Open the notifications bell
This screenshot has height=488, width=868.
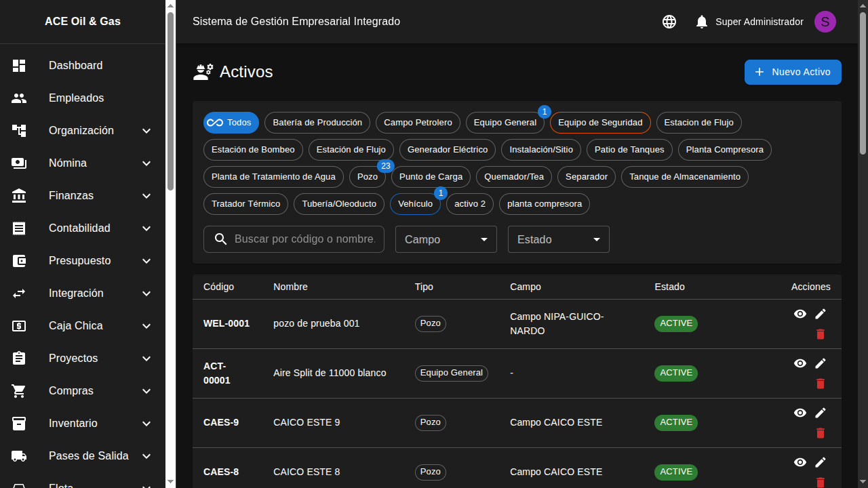click(702, 22)
